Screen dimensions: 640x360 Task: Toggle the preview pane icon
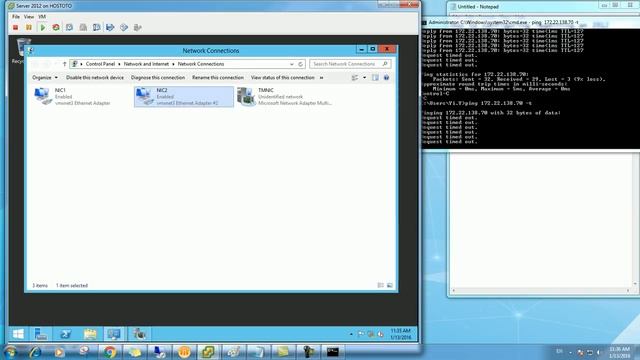click(x=375, y=78)
